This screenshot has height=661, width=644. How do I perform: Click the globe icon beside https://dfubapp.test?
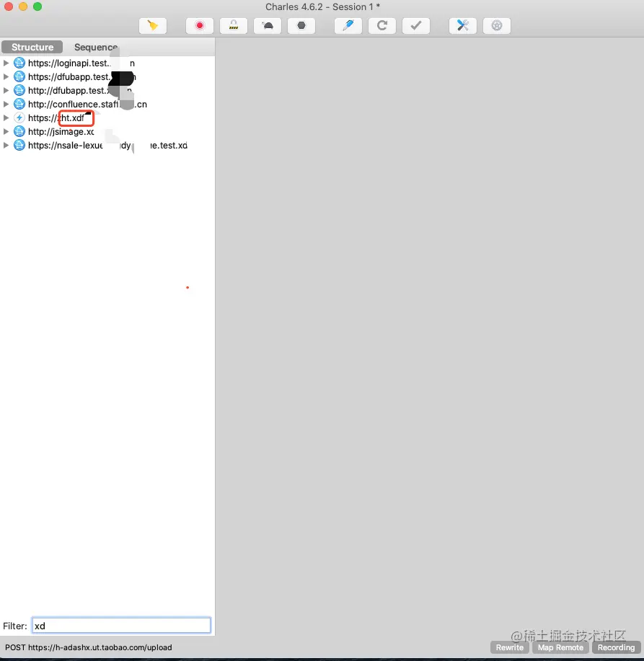pos(19,76)
